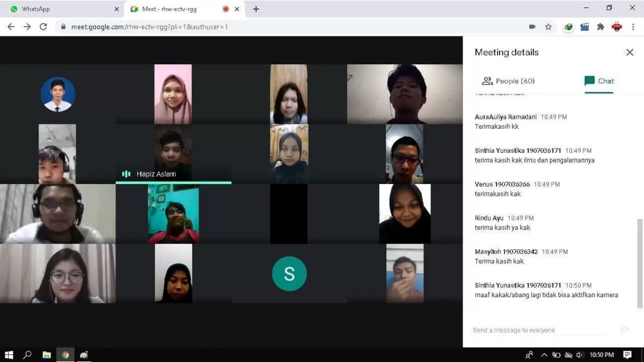Go back to the previous page
Screen dimensions: 644x362
point(11,26)
